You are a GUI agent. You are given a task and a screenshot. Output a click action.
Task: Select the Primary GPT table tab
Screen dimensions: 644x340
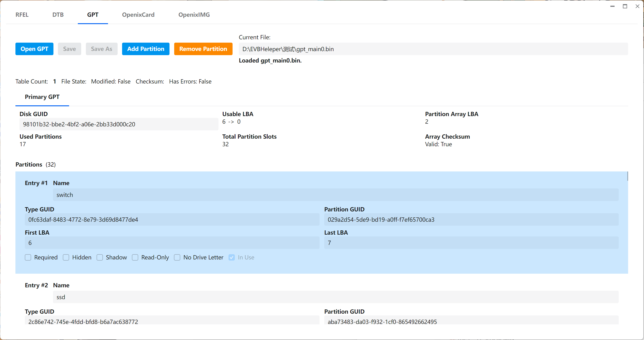(x=42, y=97)
